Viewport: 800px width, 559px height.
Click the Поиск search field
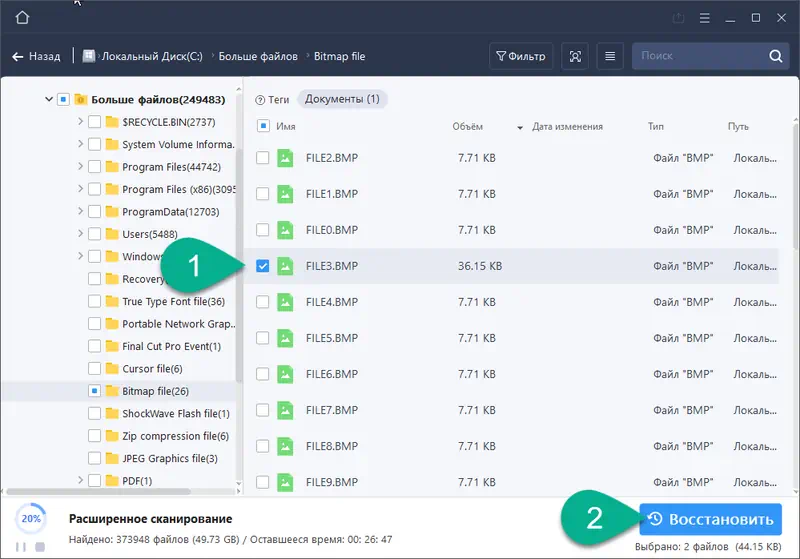point(698,57)
